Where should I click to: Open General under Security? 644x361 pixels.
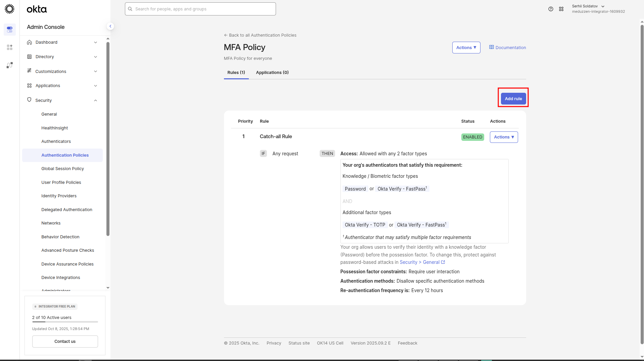tap(49, 114)
